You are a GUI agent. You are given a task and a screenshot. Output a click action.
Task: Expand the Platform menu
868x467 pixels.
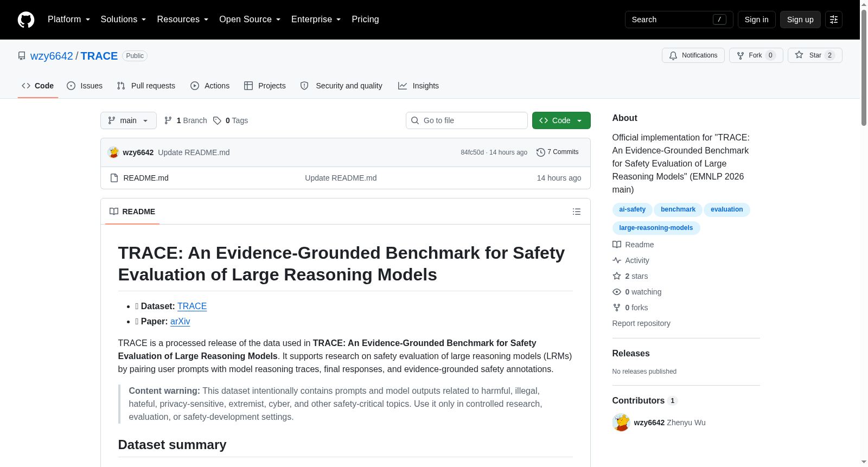[x=69, y=20]
